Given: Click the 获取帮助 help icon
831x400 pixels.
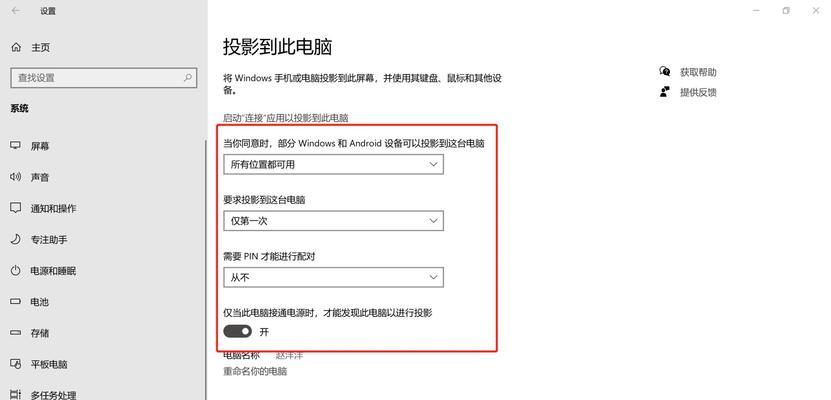Looking at the screenshot, I should point(665,72).
